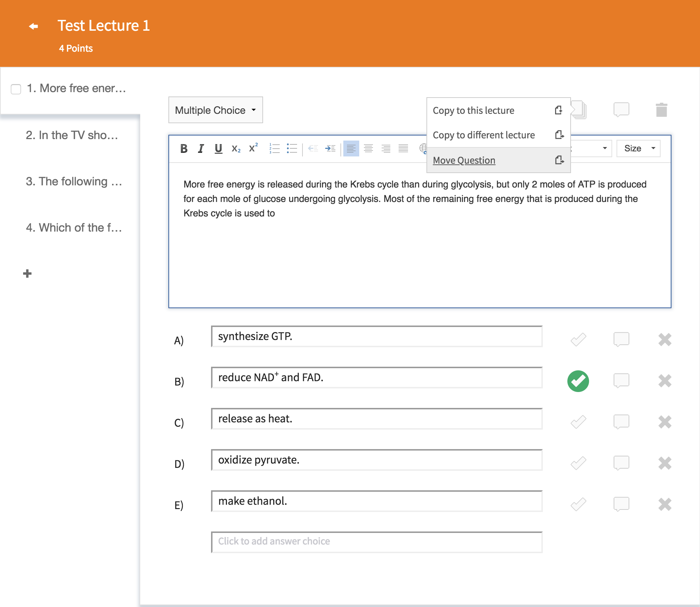
Task: Click the back arrow icon in header
Action: coord(34,26)
